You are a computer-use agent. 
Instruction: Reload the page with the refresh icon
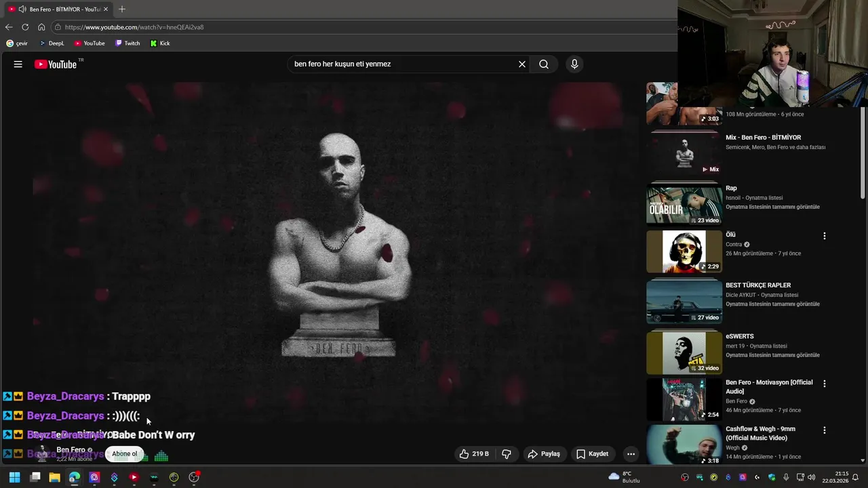click(x=25, y=27)
